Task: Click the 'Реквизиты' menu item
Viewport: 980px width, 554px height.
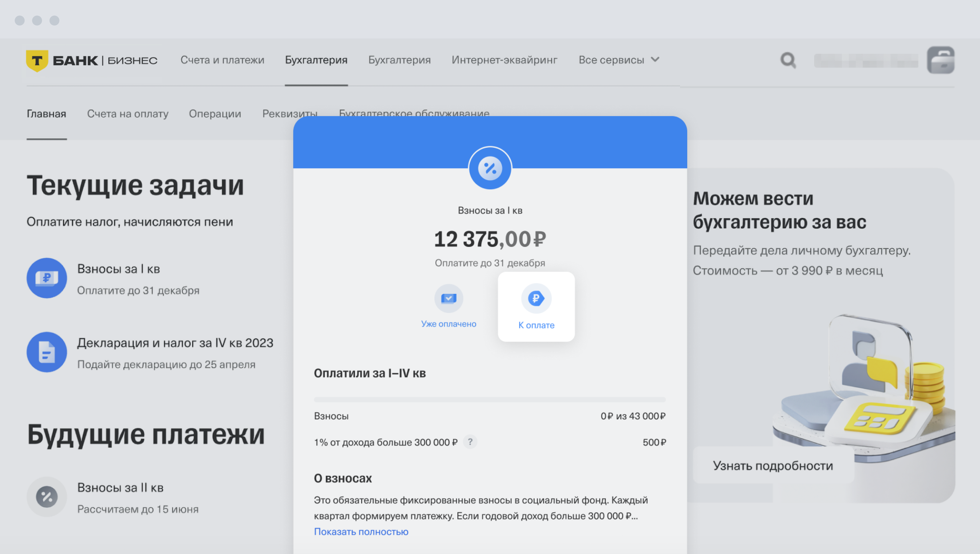Action: click(x=289, y=113)
